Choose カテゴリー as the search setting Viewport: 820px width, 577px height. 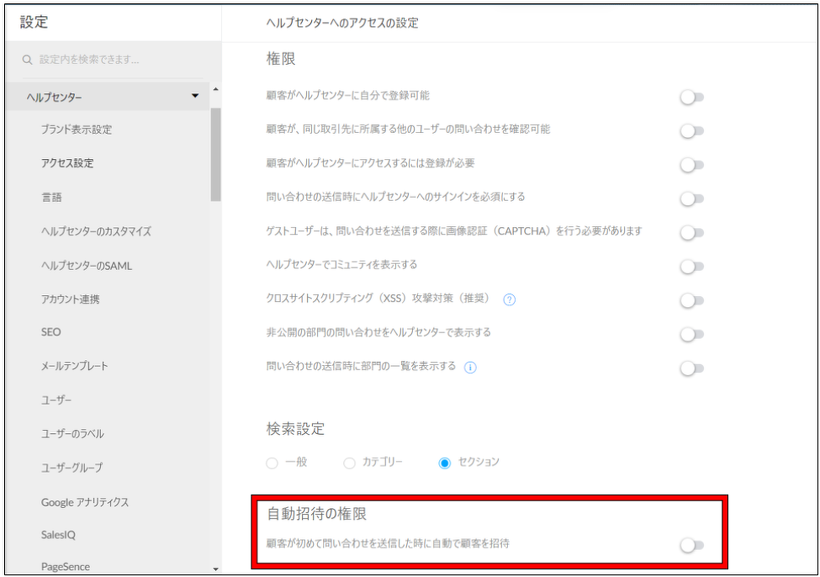click(x=348, y=462)
